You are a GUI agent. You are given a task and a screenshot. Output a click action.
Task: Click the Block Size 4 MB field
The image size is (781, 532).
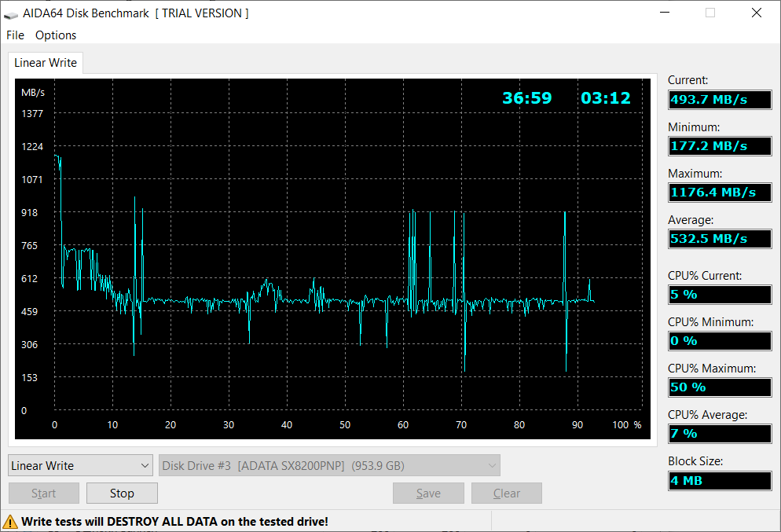click(720, 481)
